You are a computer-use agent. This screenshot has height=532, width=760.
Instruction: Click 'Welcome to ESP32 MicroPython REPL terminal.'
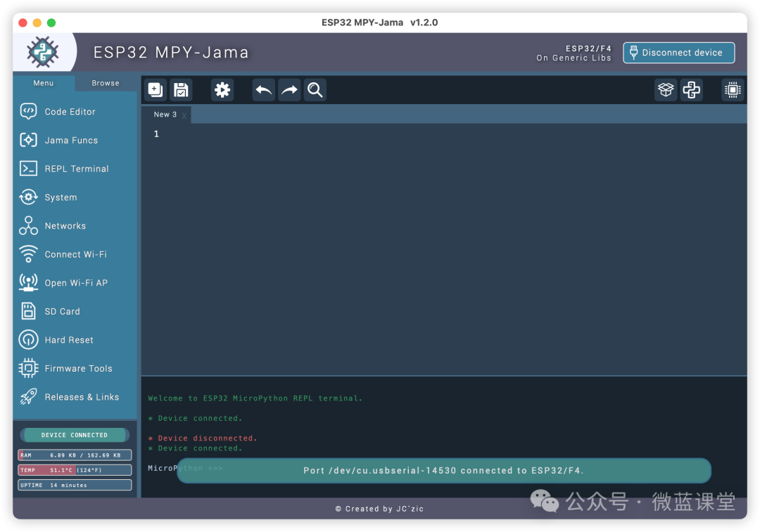point(255,398)
